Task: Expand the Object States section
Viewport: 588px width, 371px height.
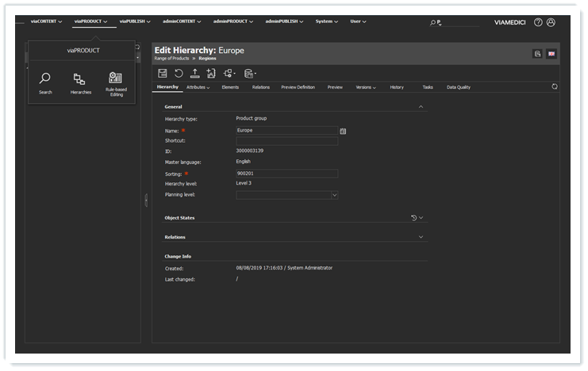Action: [x=421, y=217]
